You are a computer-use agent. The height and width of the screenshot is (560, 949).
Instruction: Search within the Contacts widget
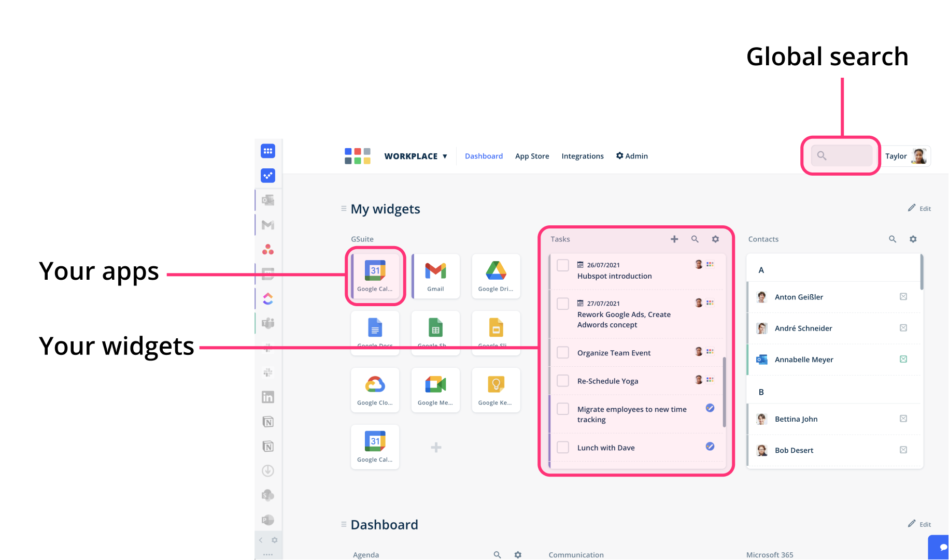click(893, 239)
